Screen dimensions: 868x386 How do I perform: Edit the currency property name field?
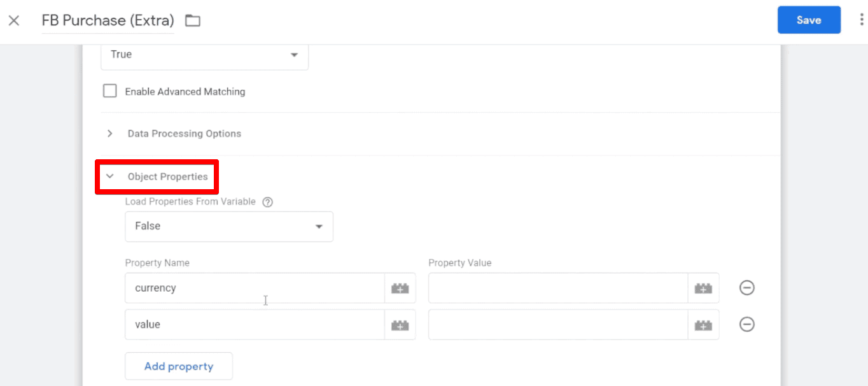[255, 288]
